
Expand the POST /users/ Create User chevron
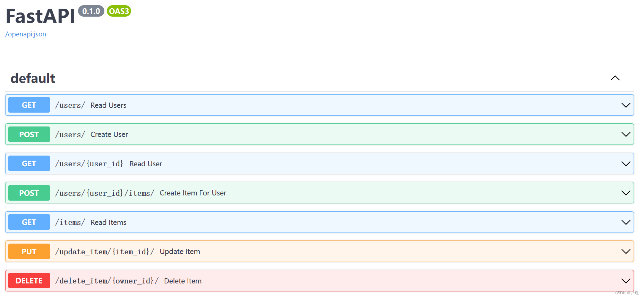click(626, 134)
